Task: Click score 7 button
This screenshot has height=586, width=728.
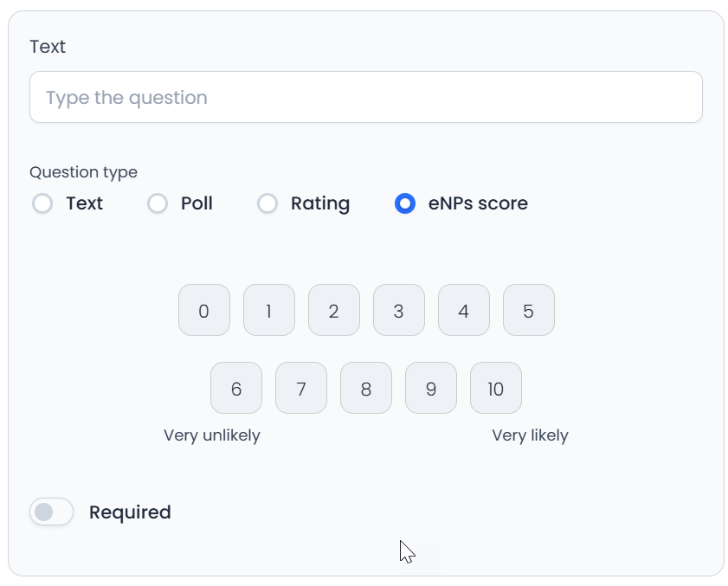Action: (301, 388)
